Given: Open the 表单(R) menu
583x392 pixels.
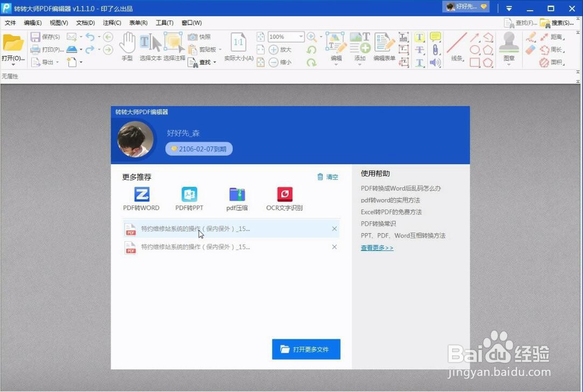Looking at the screenshot, I should coord(138,23).
